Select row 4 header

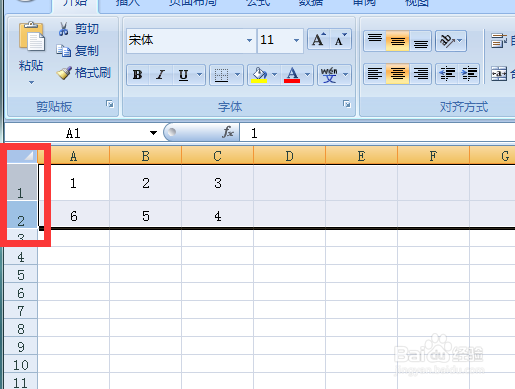[21, 256]
